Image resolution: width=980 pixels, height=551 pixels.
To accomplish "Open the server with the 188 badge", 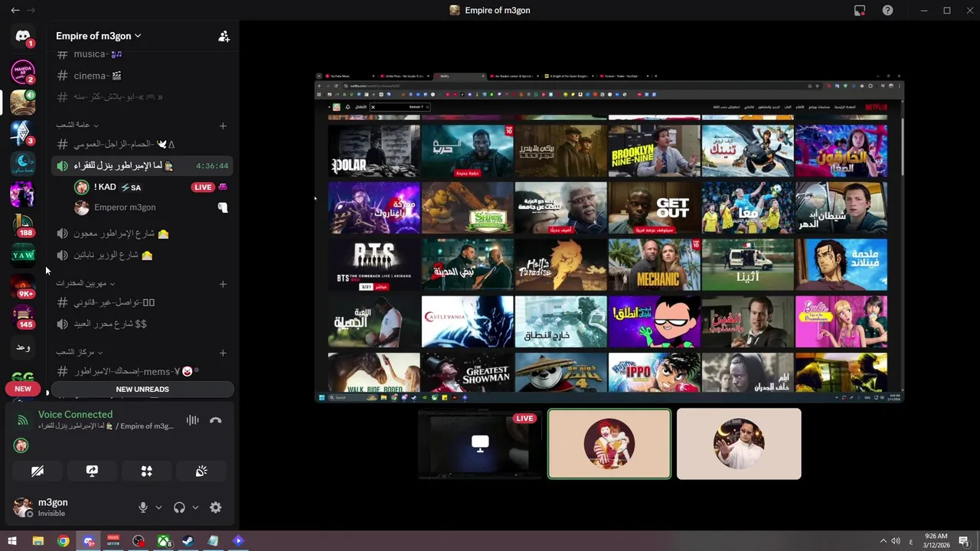I will click(23, 224).
